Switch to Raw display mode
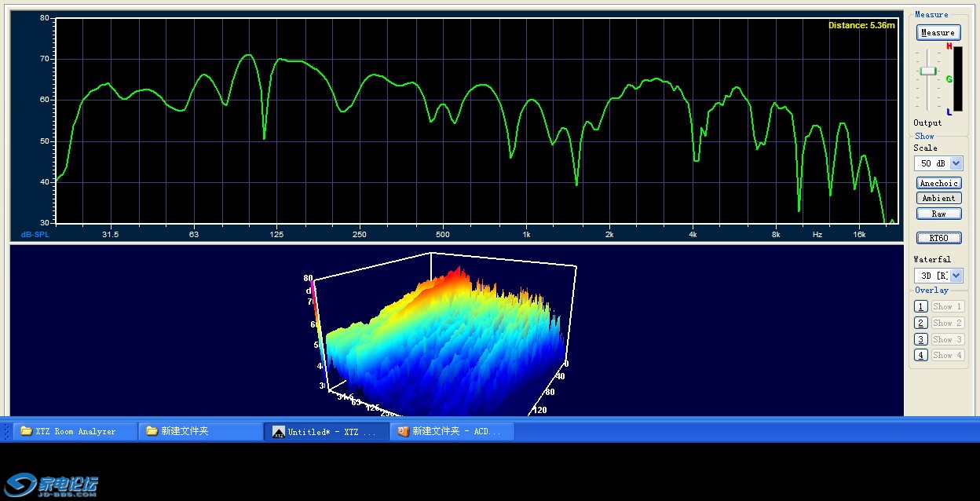Screen dimensions: 980x501 coord(938,214)
